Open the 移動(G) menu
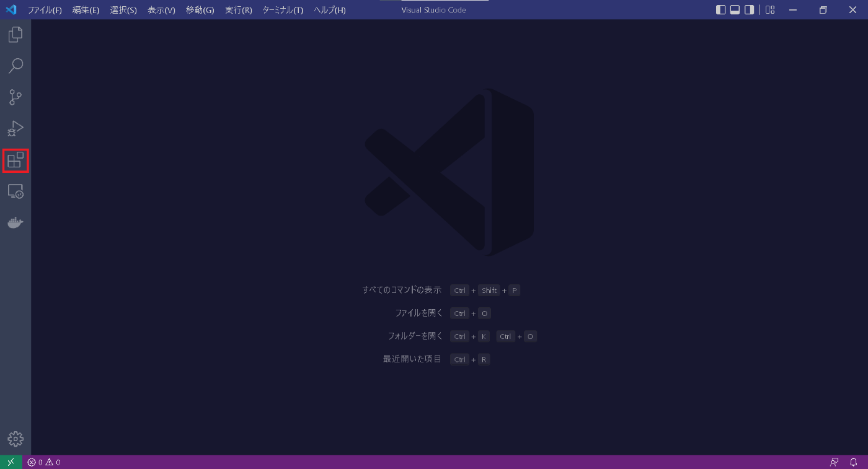Image resolution: width=868 pixels, height=469 pixels. [200, 10]
